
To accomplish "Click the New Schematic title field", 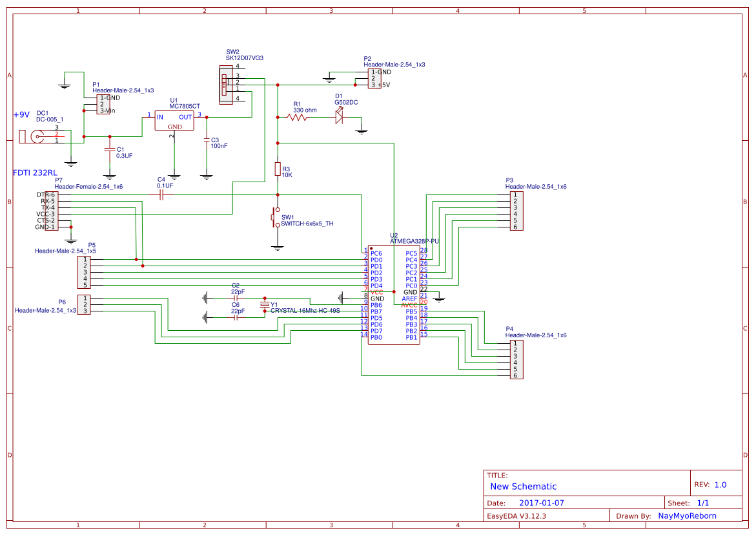I will (523, 487).
